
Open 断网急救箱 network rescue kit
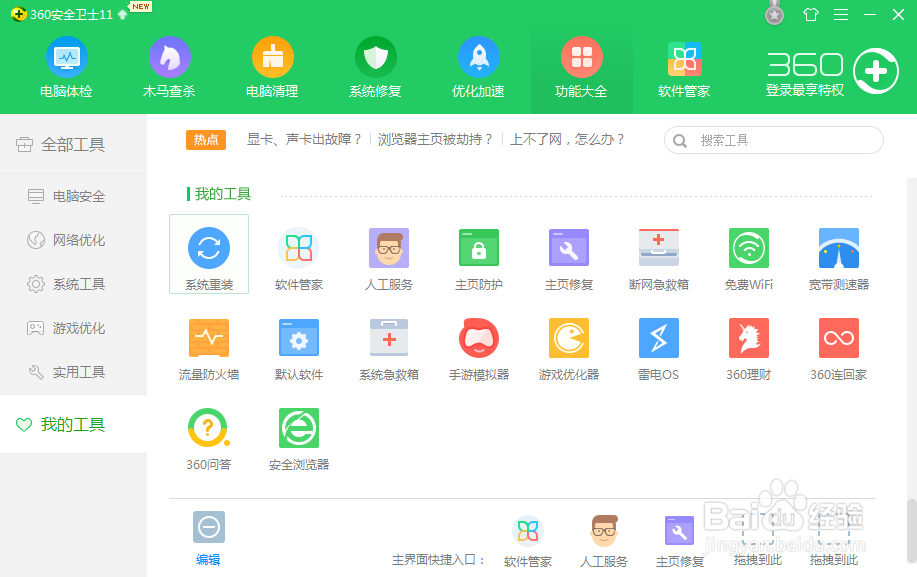point(659,259)
